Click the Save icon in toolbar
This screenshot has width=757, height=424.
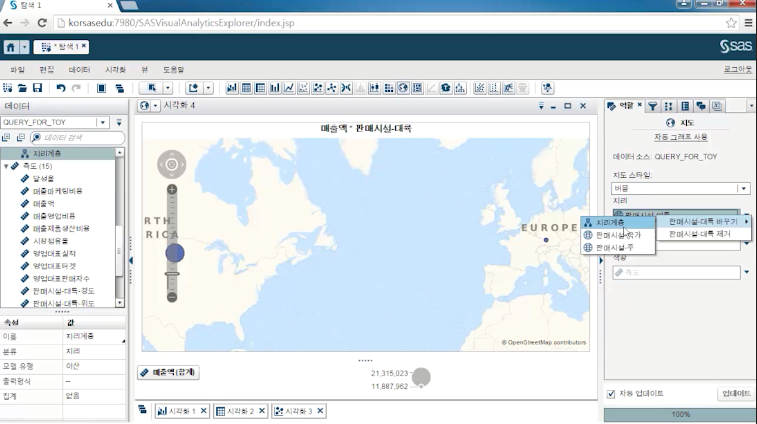tap(37, 88)
